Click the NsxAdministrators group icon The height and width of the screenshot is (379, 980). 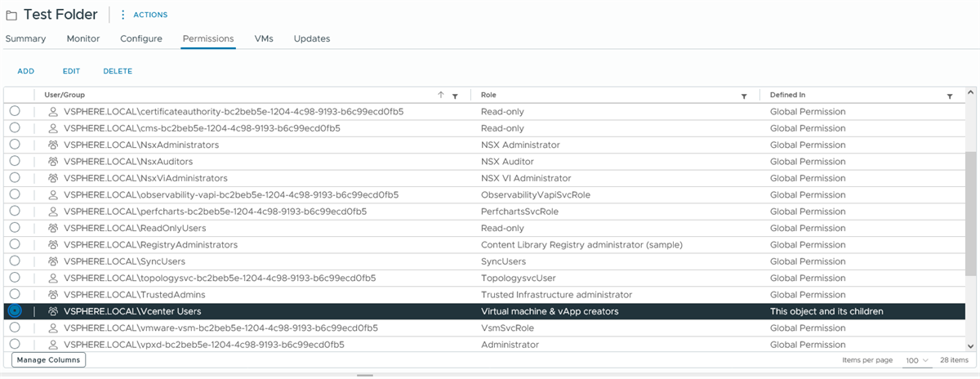[53, 145]
